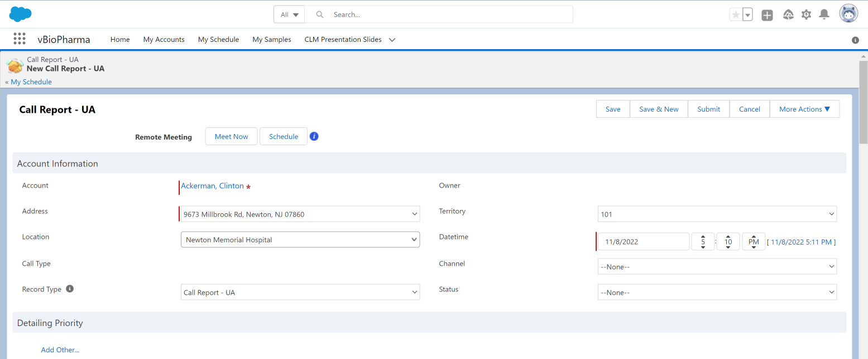Click the global actions plus icon
868x359 pixels.
pos(768,15)
